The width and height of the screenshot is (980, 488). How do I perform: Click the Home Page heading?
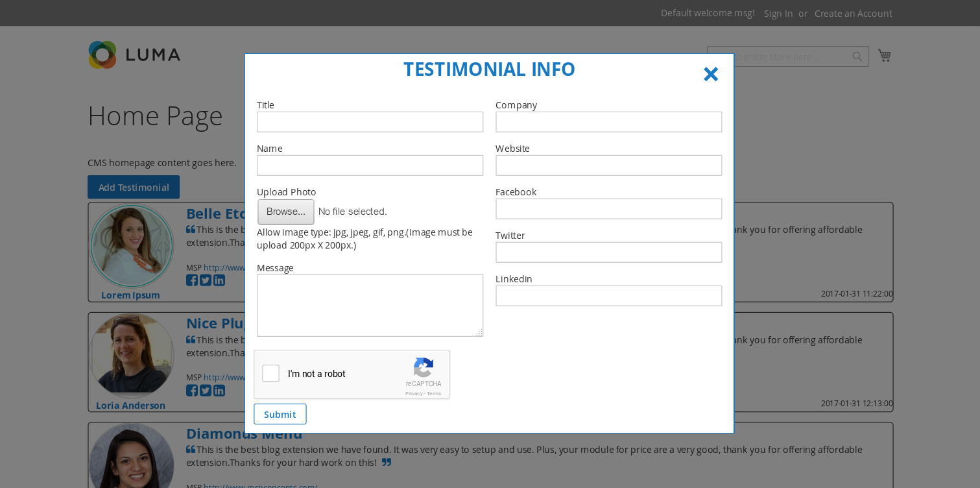click(155, 116)
